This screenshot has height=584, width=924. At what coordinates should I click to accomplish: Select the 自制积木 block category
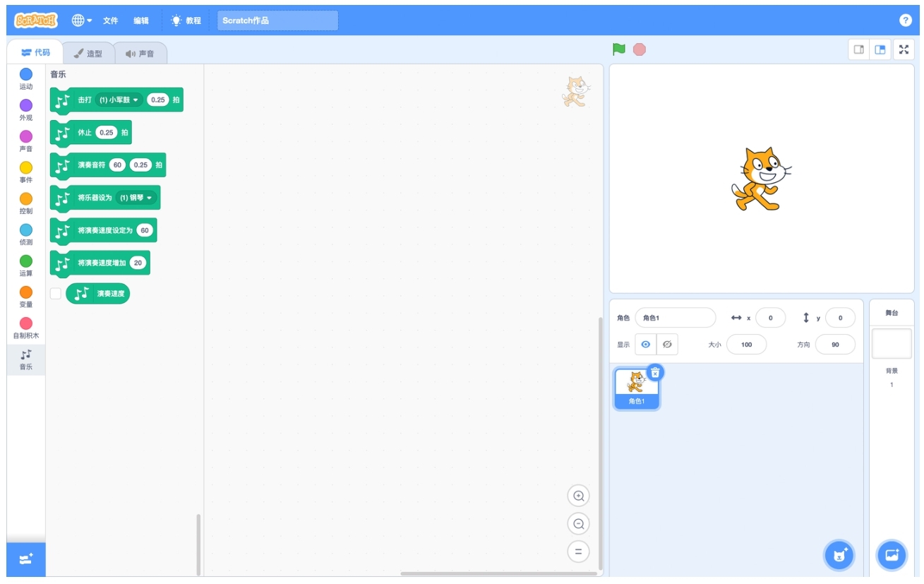26,328
